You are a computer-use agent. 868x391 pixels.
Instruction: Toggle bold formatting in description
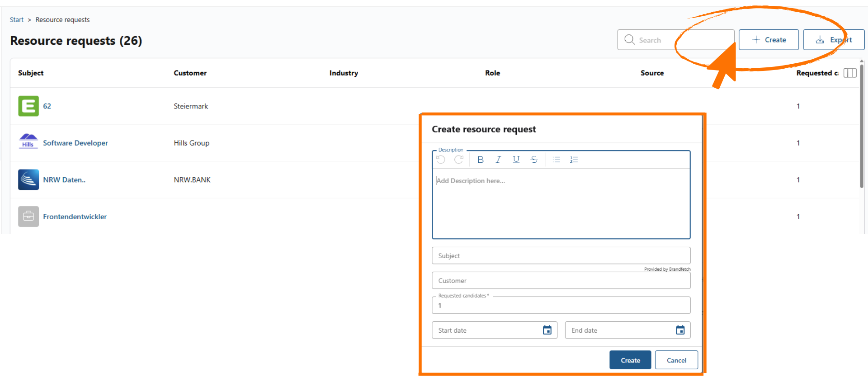(481, 160)
